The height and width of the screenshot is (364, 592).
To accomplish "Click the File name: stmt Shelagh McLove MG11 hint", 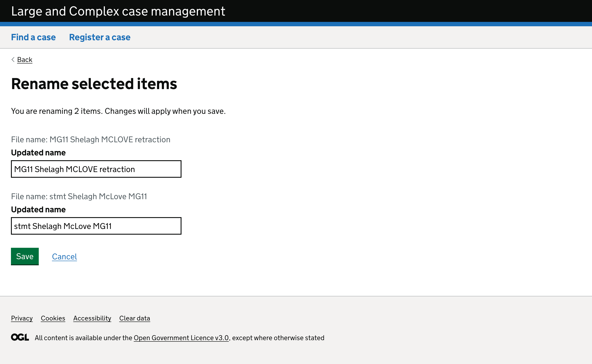I will 79,196.
